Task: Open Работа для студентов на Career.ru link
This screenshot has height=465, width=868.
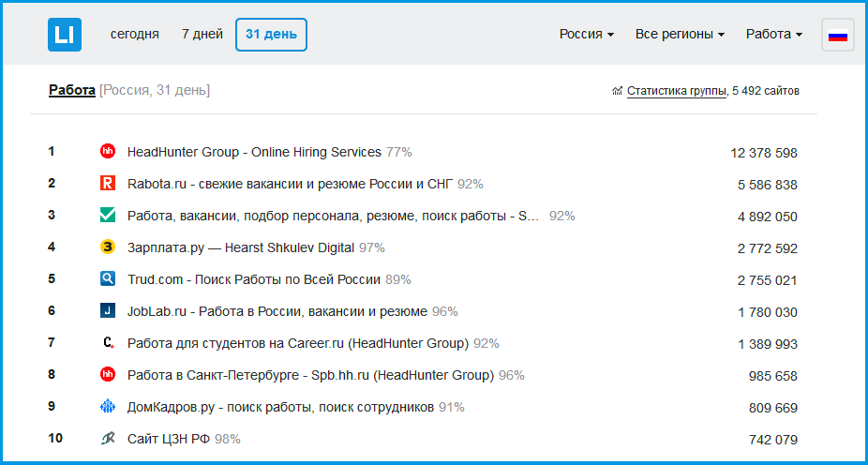Action: [x=298, y=343]
